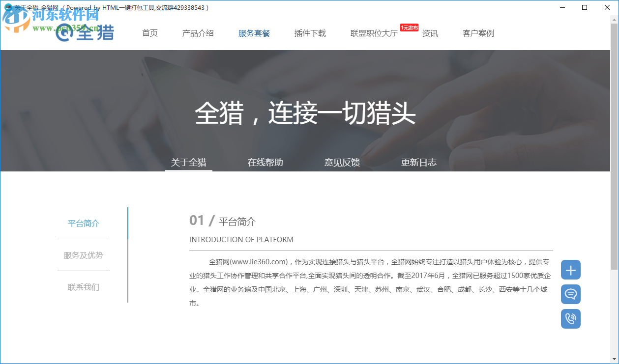Click the telephone contact floating icon
Viewport: 619px width, 364px height.
click(x=570, y=319)
